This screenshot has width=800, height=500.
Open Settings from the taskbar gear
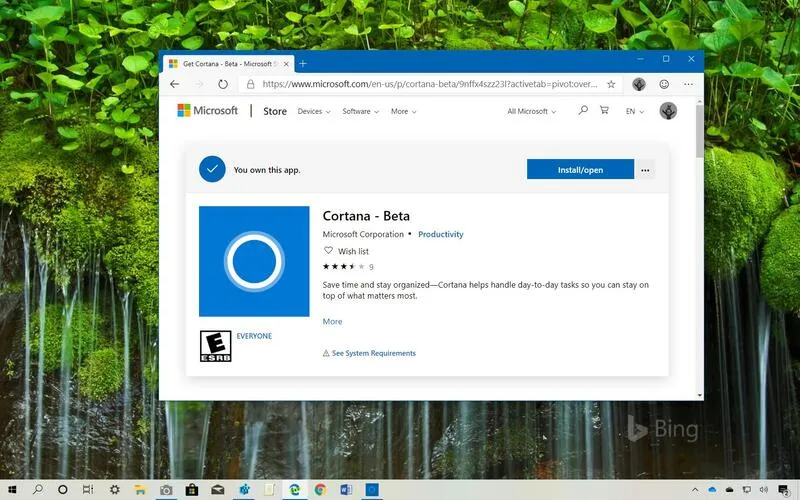[x=114, y=490]
